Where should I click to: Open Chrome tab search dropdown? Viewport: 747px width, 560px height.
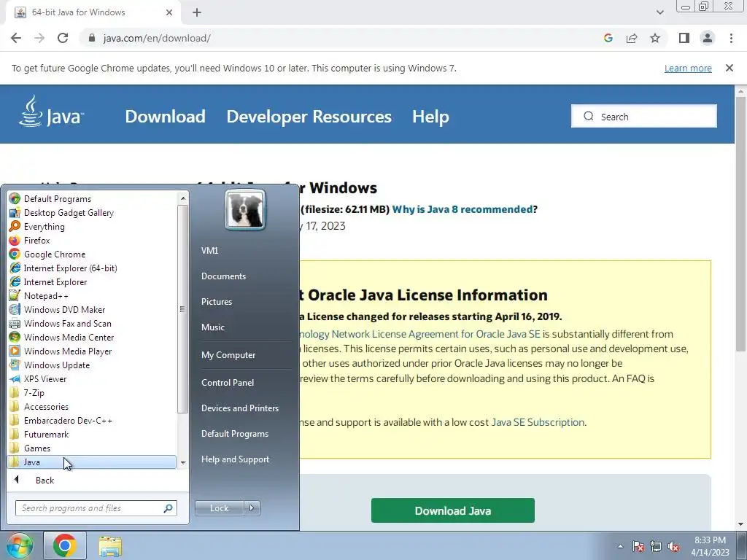pos(659,12)
